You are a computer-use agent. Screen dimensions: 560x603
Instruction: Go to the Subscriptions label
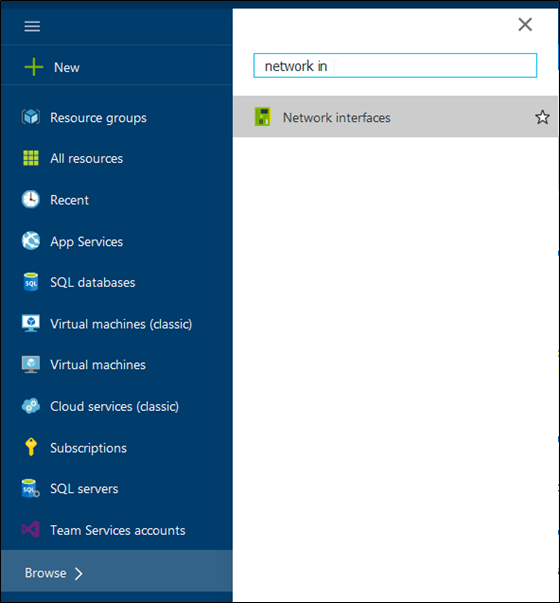pos(88,448)
